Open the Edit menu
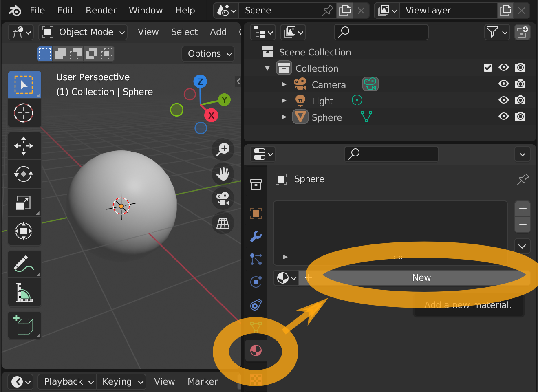The height and width of the screenshot is (392, 538). 65,10
